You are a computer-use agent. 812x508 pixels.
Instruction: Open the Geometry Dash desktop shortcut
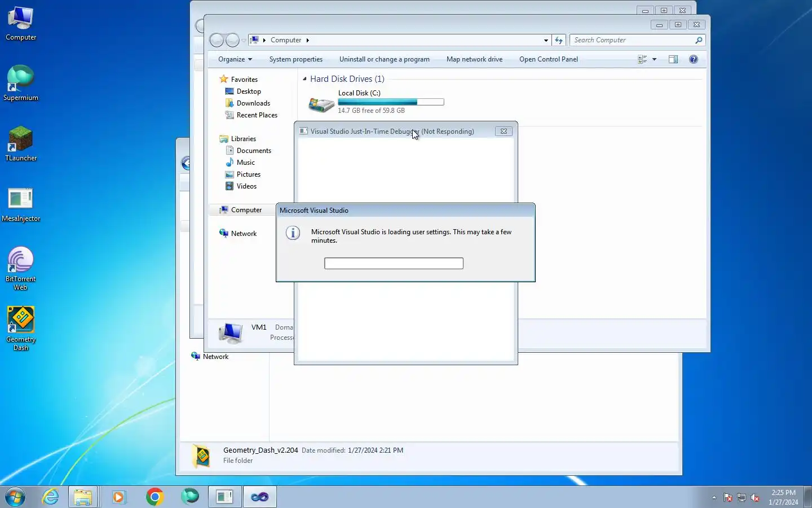(21, 329)
